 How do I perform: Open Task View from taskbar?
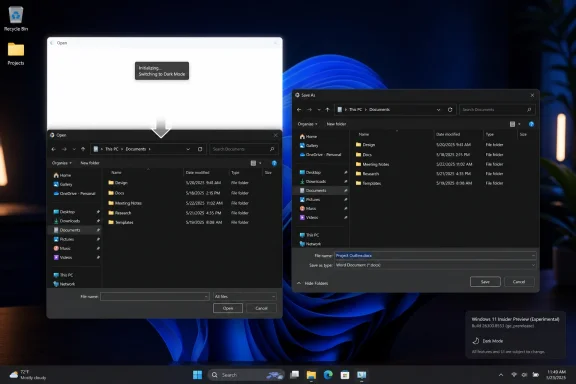[294, 375]
